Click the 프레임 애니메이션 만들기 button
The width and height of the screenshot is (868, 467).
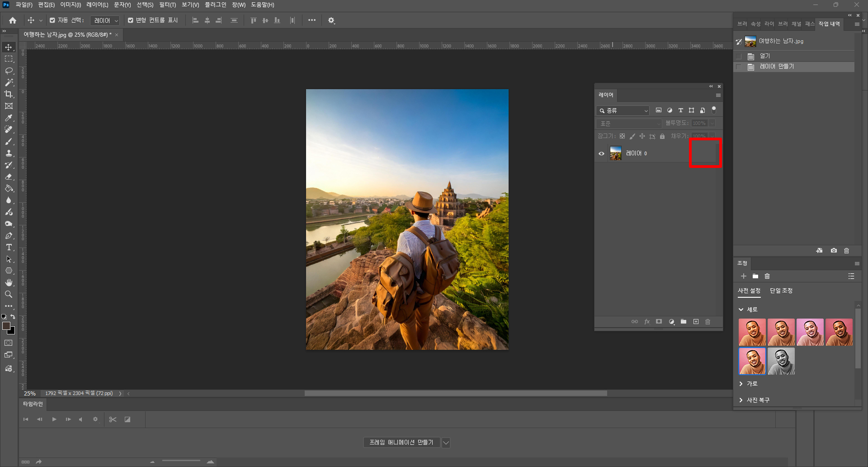coord(401,443)
